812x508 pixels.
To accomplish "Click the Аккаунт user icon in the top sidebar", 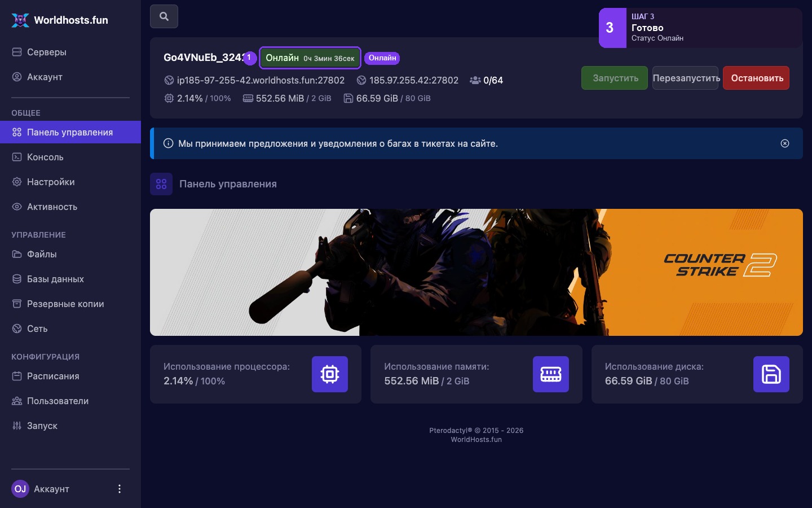I will (17, 77).
